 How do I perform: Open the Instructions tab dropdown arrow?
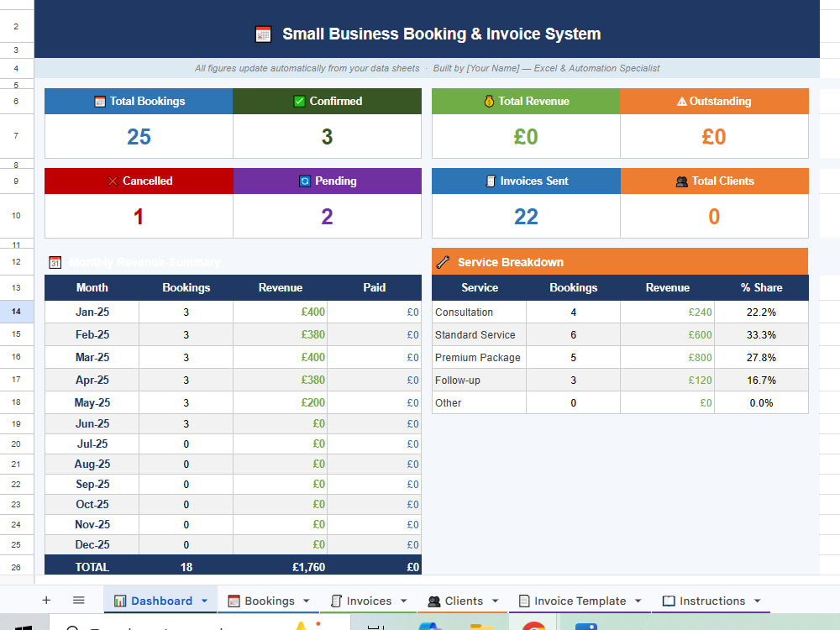[x=758, y=601]
